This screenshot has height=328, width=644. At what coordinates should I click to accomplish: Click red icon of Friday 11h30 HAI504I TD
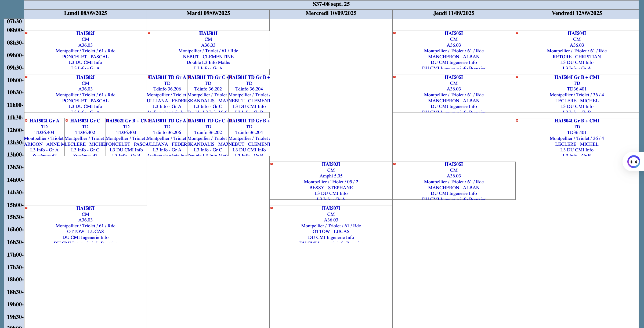pyautogui.click(x=517, y=121)
